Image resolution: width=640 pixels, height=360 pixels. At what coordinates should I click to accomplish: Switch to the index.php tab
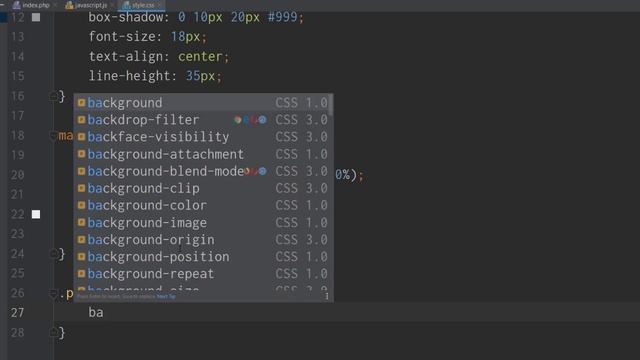(35, 5)
